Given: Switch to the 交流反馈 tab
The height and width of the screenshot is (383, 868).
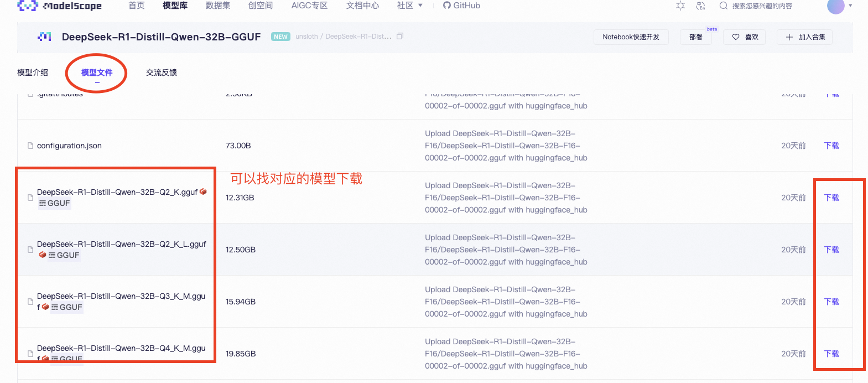Looking at the screenshot, I should coord(162,73).
